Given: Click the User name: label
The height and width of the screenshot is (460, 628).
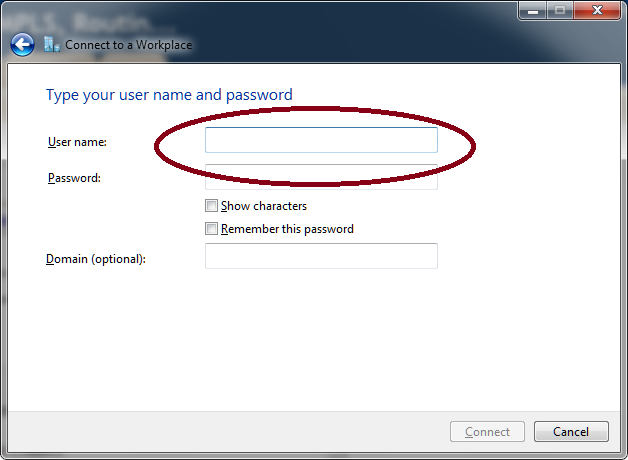Looking at the screenshot, I should click(x=77, y=142).
